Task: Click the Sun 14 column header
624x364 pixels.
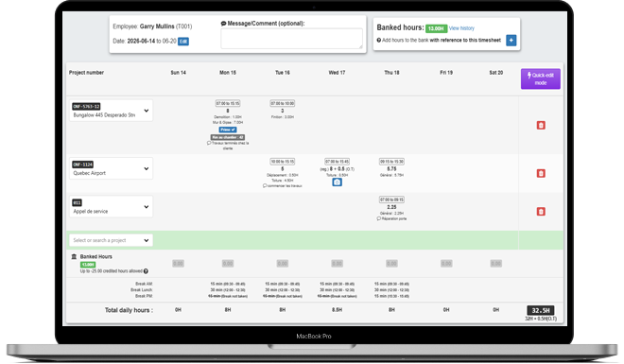Action: pyautogui.click(x=178, y=73)
